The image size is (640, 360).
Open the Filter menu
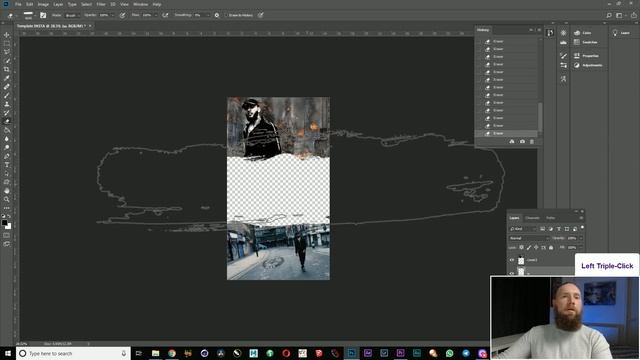pos(101,4)
